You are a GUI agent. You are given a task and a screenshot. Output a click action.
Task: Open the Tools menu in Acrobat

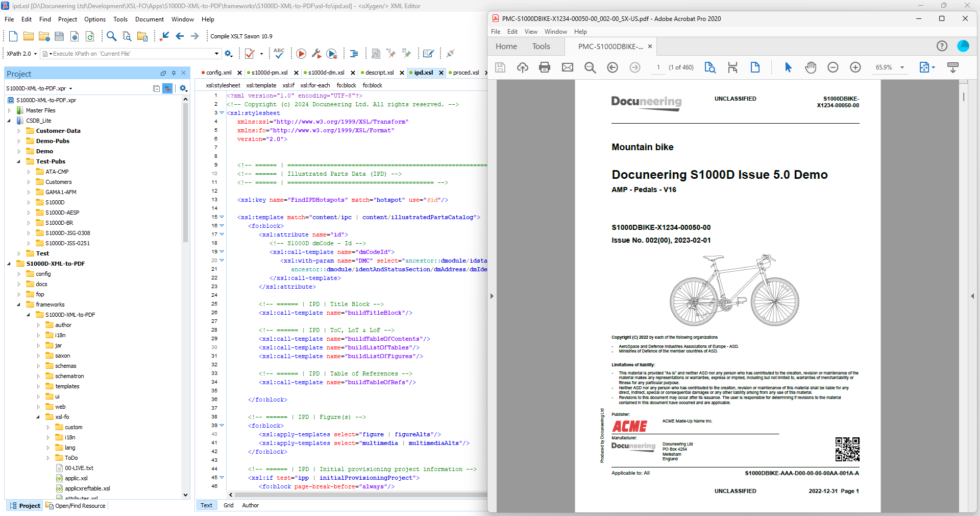point(541,46)
